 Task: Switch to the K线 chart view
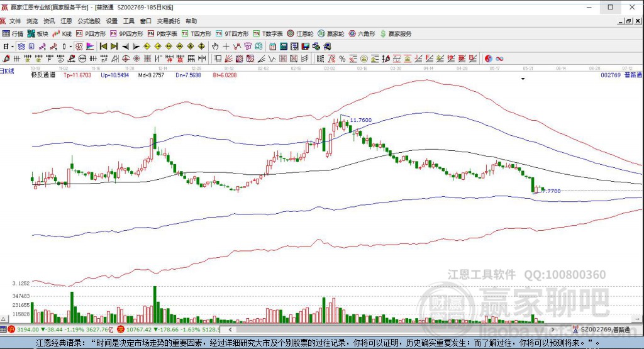pos(62,34)
